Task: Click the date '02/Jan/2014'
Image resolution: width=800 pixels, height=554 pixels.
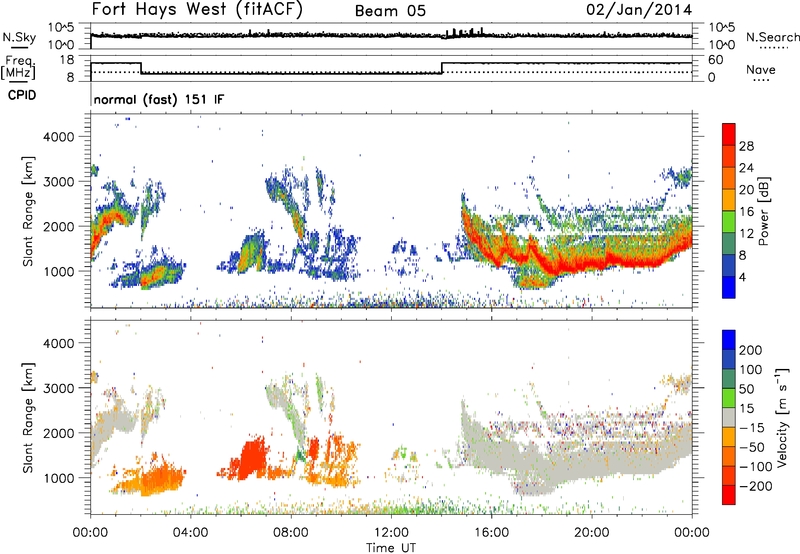Action: [x=639, y=10]
